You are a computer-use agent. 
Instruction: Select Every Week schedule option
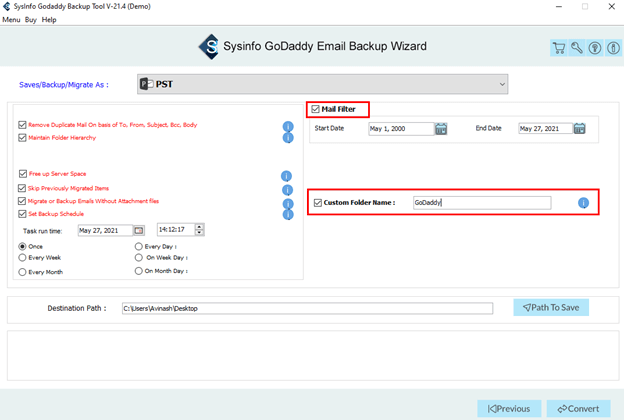point(22,258)
